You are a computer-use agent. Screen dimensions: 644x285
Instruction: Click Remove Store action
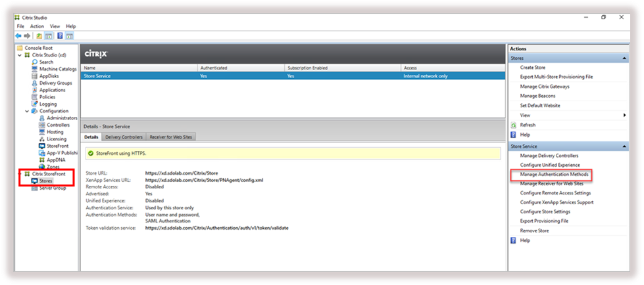[x=534, y=231]
